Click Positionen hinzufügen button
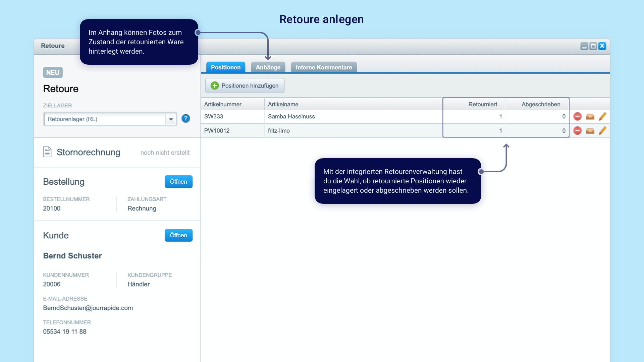 click(245, 86)
